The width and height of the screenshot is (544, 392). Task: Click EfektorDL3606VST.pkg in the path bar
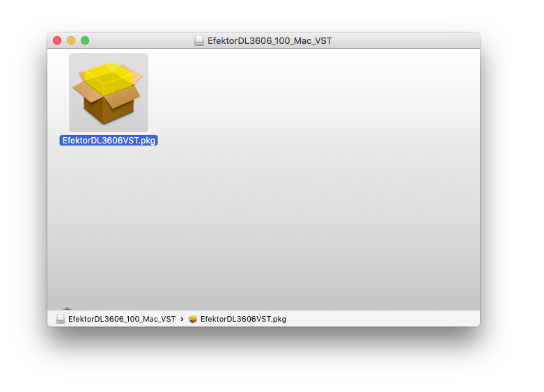[243, 319]
